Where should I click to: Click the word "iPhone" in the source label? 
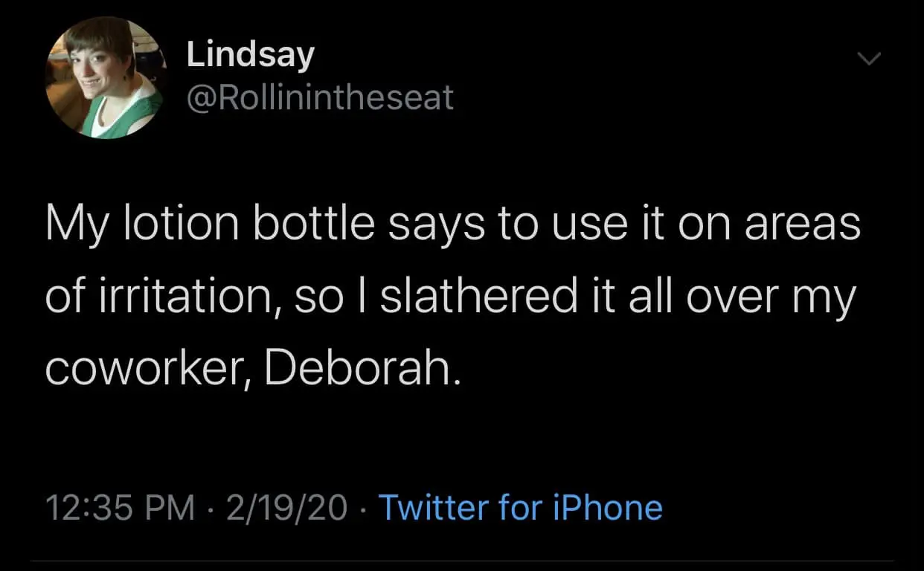click(x=608, y=509)
